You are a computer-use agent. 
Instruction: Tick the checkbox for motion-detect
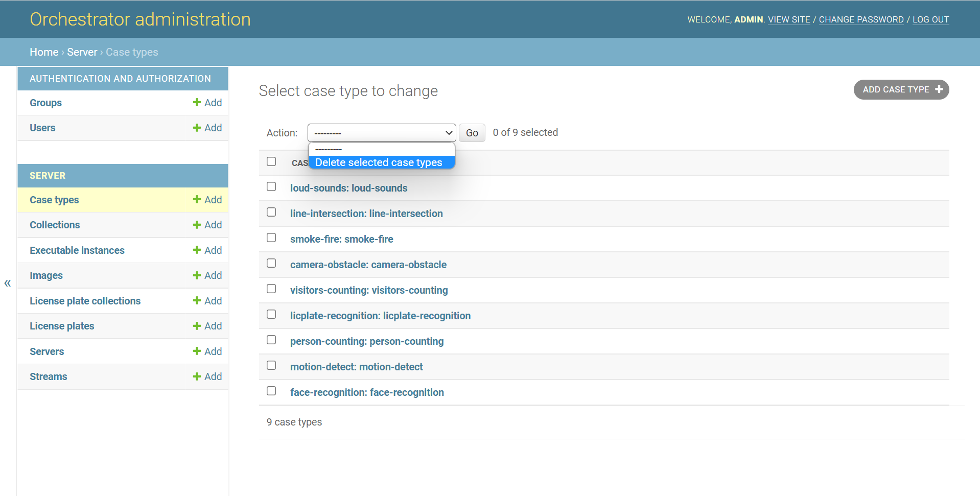[271, 366]
